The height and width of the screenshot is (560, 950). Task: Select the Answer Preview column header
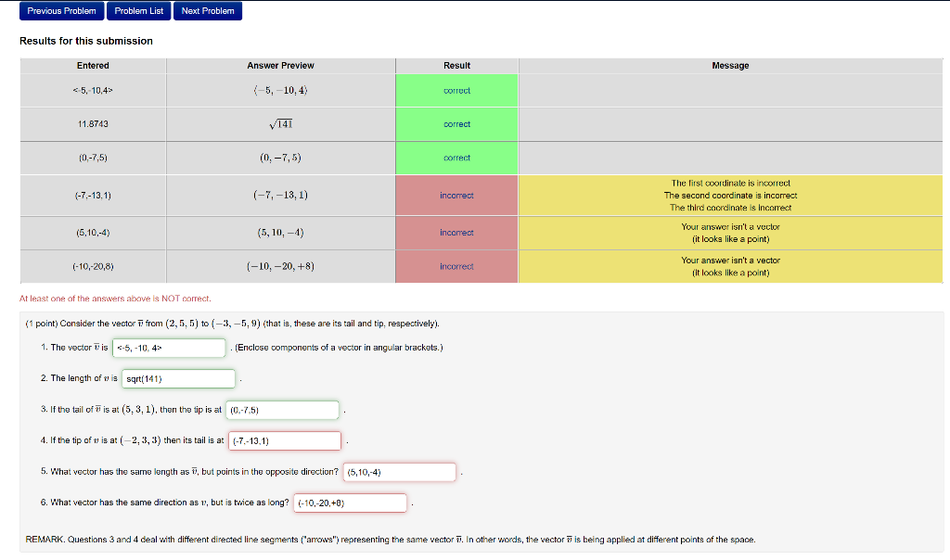click(280, 66)
